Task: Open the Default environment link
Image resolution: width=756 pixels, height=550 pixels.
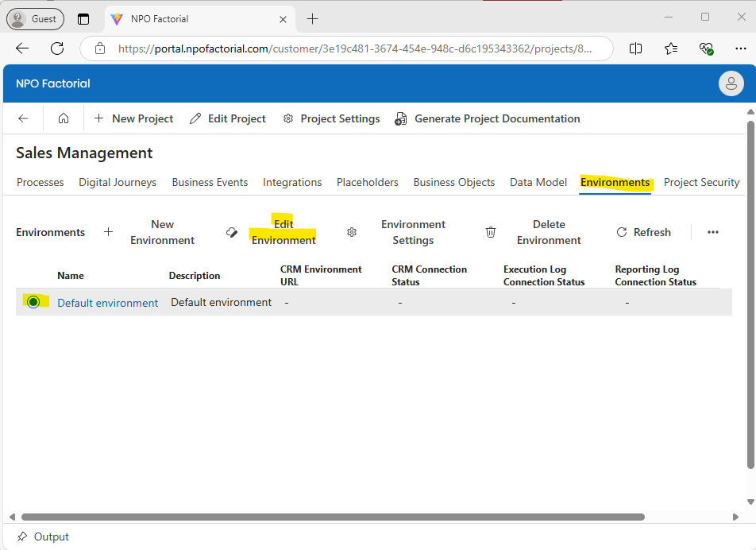Action: (107, 303)
